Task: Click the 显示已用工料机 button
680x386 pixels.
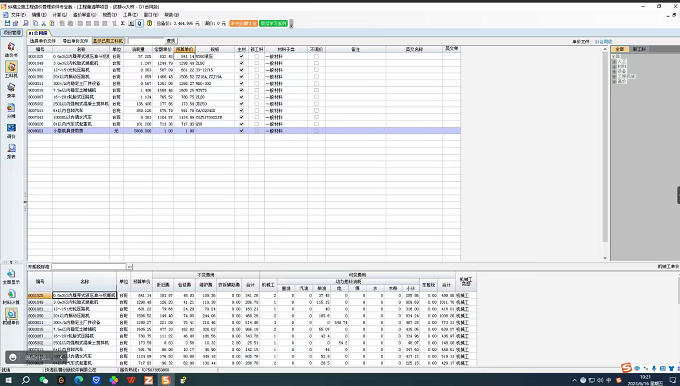Action: pyautogui.click(x=108, y=41)
